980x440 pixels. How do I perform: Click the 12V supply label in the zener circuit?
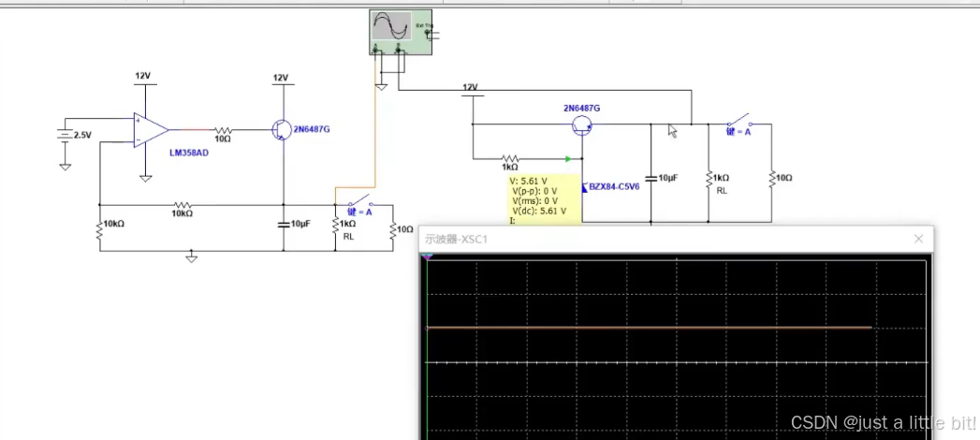470,87
